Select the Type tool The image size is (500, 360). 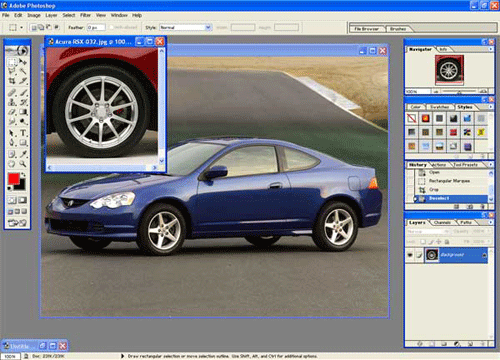23,133
